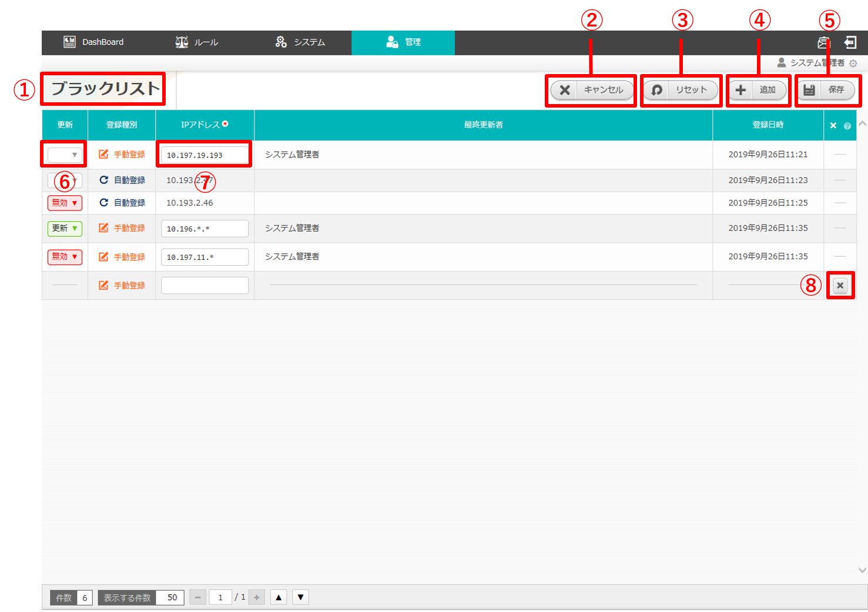
Task: Click the up triangle button in footer
Action: [x=279, y=597]
